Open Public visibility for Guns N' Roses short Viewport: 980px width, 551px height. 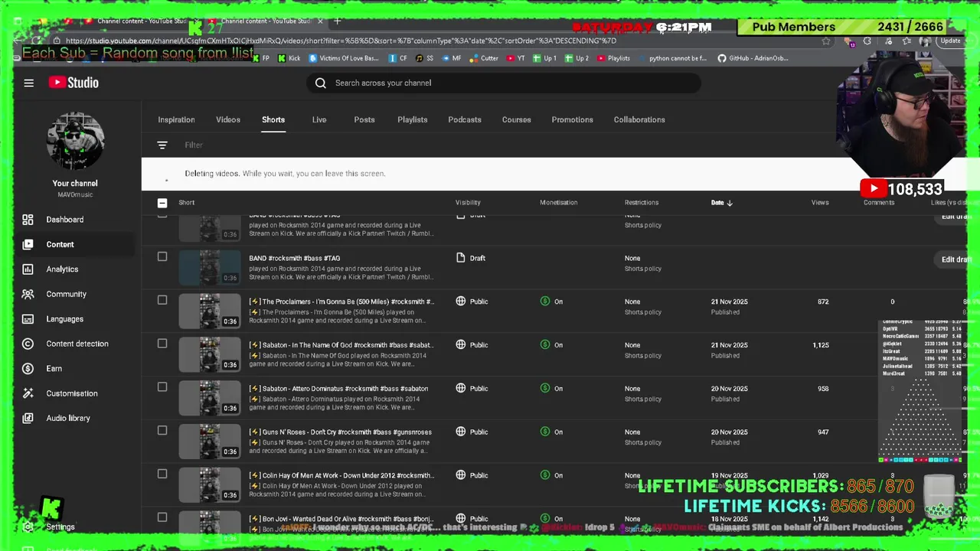[x=472, y=432]
